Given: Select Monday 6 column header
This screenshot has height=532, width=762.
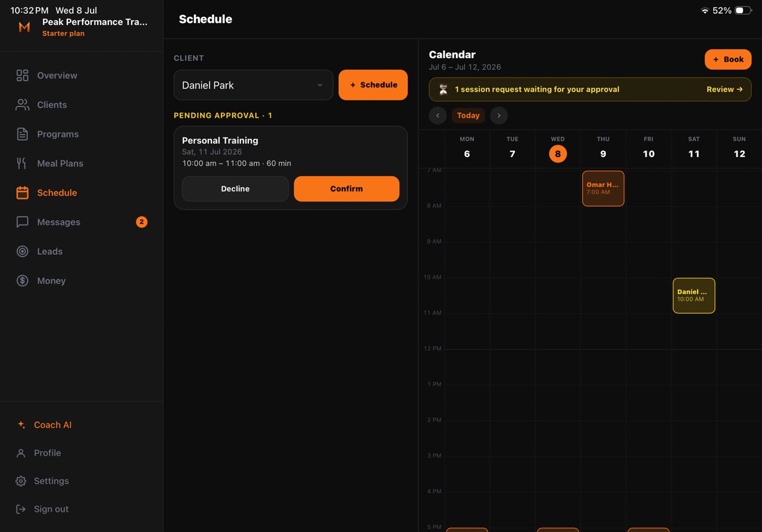Looking at the screenshot, I should pyautogui.click(x=467, y=148).
